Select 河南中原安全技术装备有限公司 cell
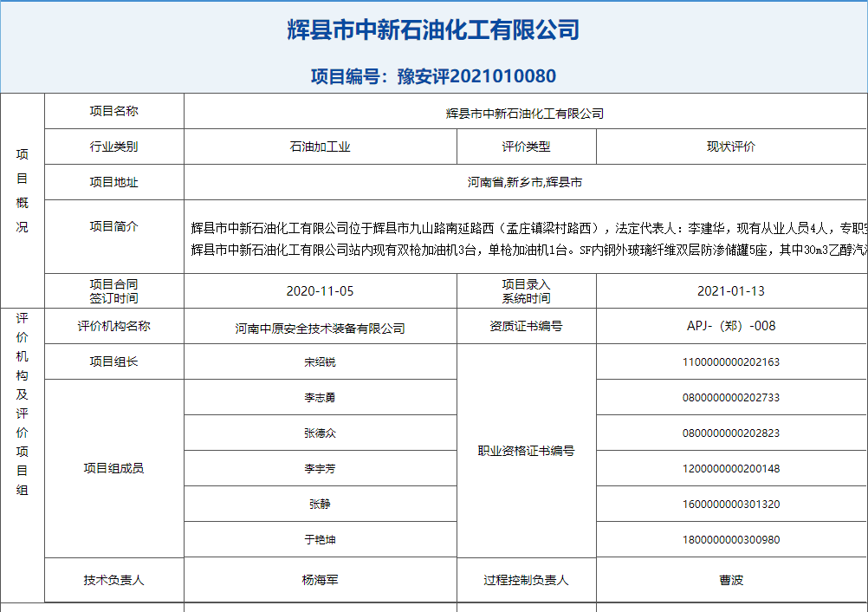 320,326
